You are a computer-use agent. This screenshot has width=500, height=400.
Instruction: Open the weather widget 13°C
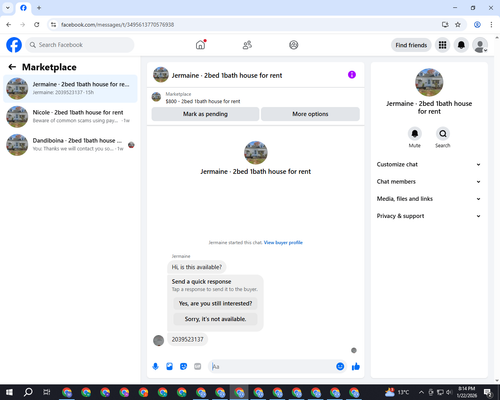click(397, 392)
